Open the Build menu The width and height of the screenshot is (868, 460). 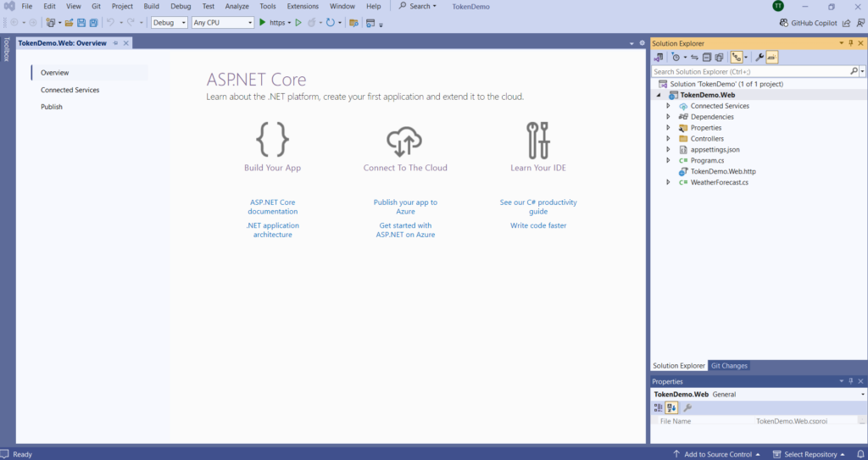151,6
